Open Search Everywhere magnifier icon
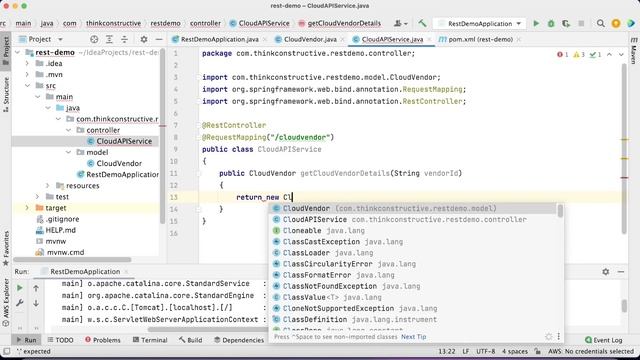640x360 pixels. point(600,24)
